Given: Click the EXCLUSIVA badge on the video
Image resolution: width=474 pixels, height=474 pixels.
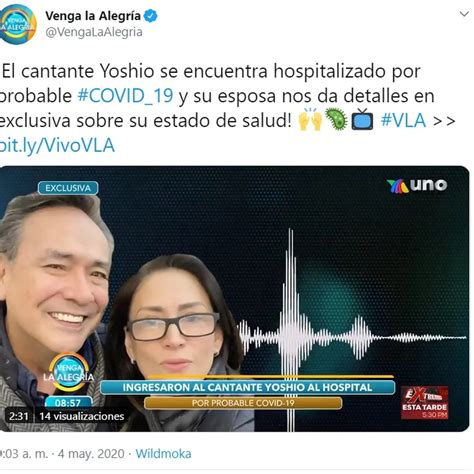Looking at the screenshot, I should click(x=68, y=188).
